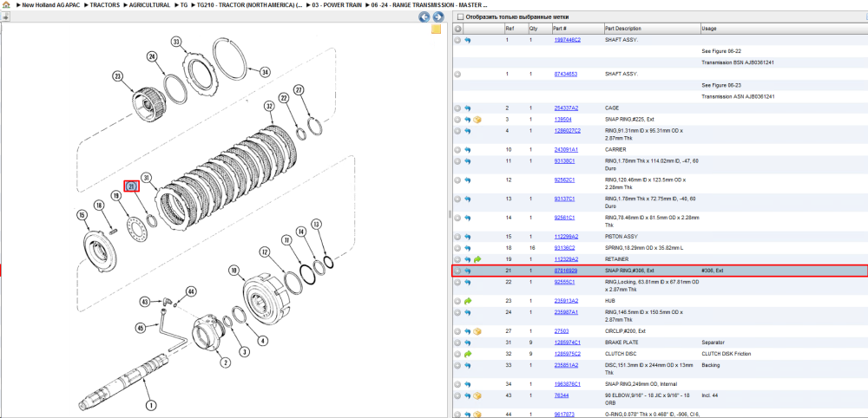Viewport: 868px width, 418px height.
Task: Open TG210 - TRACTOR (NORTH AMERICA) breadcrumb
Action: pos(250,4)
